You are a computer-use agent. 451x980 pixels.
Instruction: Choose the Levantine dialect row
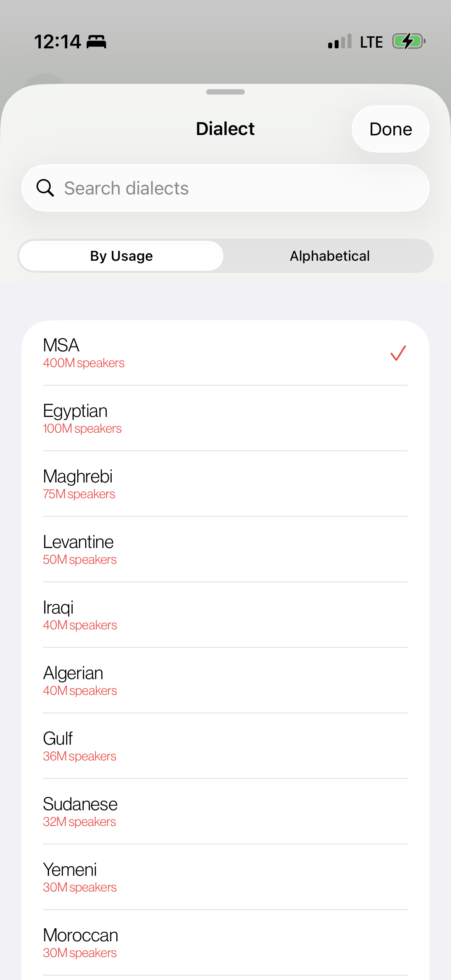click(x=225, y=549)
